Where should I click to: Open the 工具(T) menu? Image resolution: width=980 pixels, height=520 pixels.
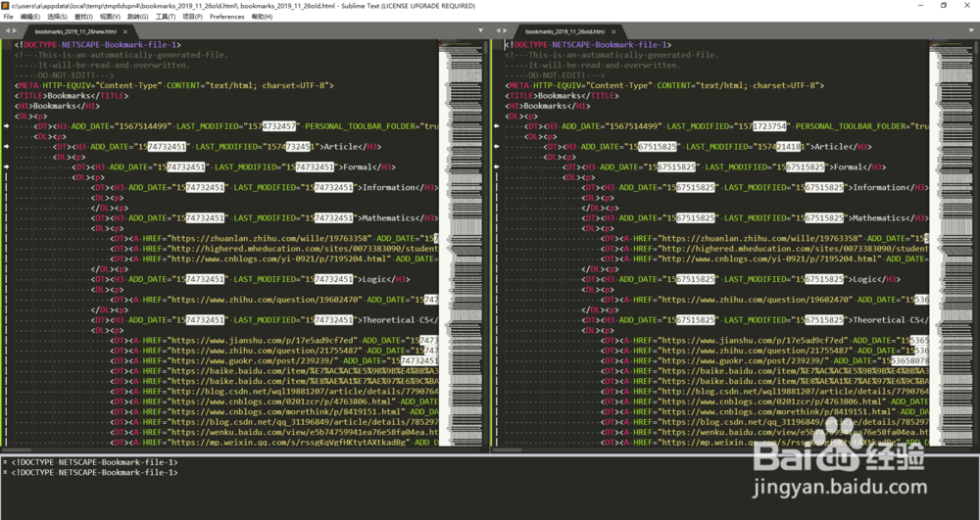tap(165, 17)
